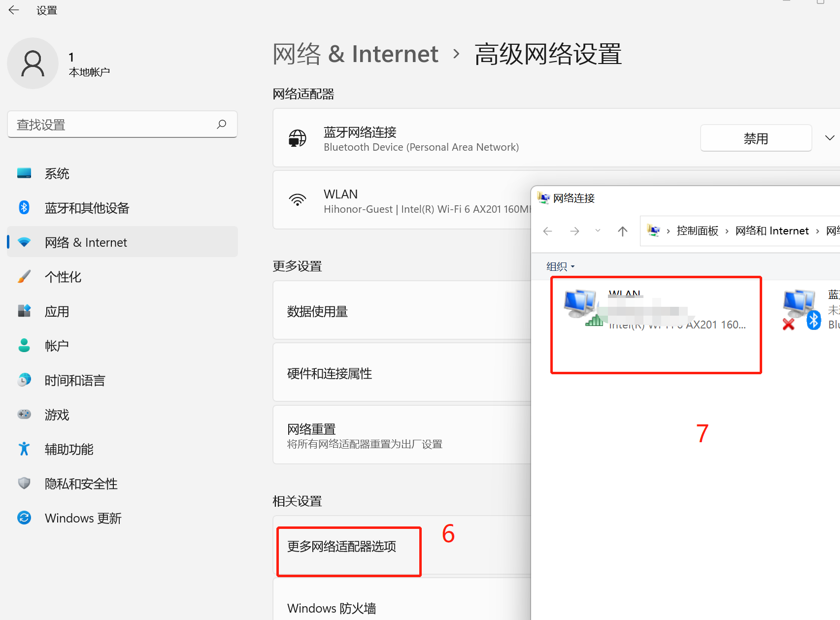Image resolution: width=840 pixels, height=620 pixels.
Task: Open 蓝牙和其他设备 settings category
Action: [x=87, y=208]
